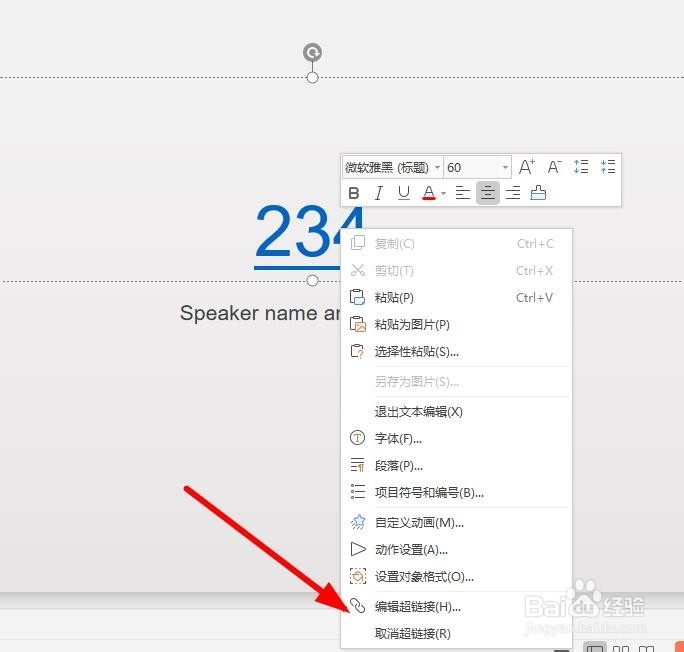The image size is (684, 652).
Task: Apply the red font color A
Action: click(x=429, y=193)
